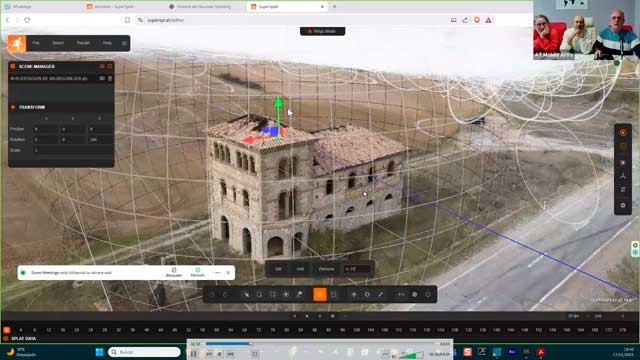Open more options in Zoom notification
The image size is (640, 360).
point(217,273)
